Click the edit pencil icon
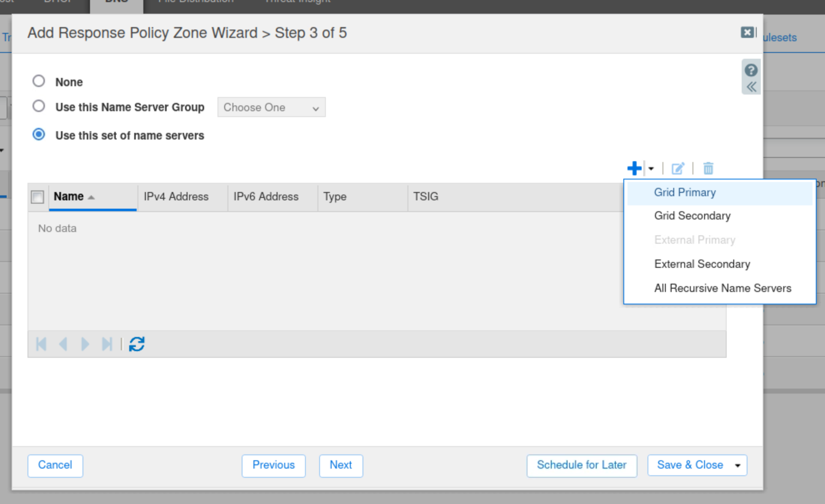The image size is (825, 504). pos(678,168)
